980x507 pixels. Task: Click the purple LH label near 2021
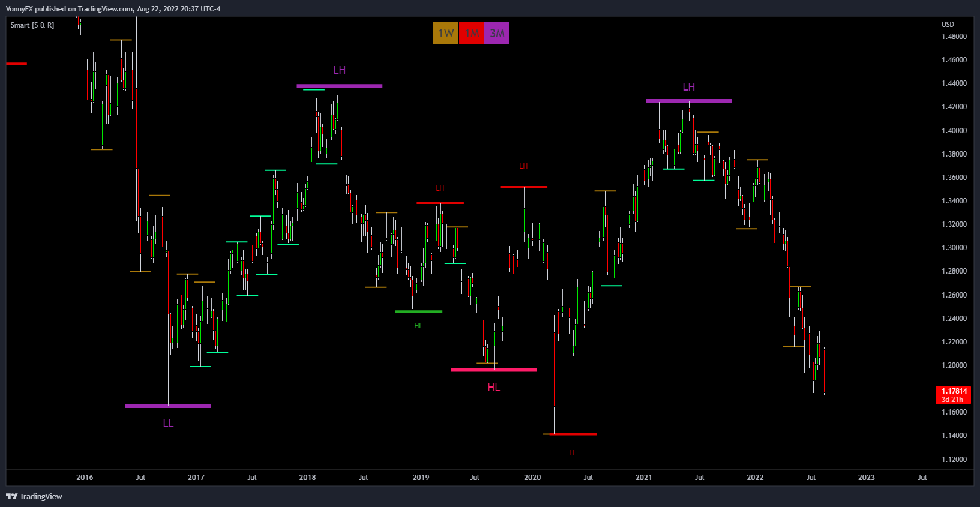tap(689, 87)
